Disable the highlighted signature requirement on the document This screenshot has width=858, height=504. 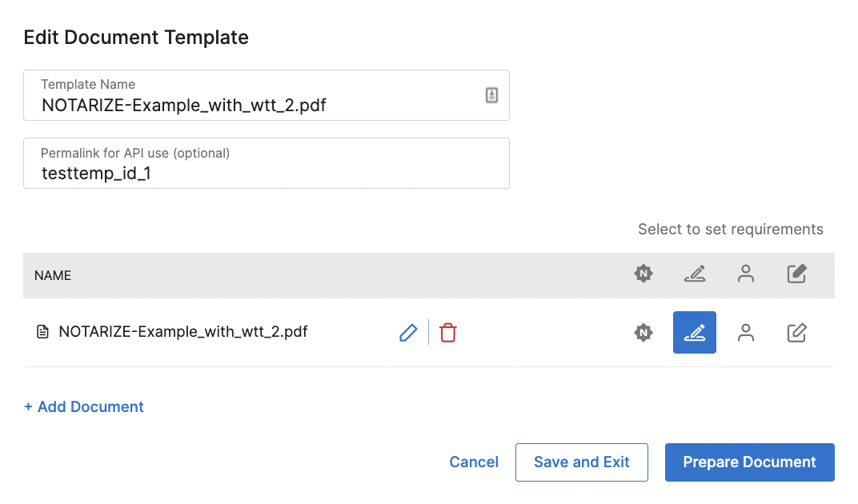click(x=695, y=333)
